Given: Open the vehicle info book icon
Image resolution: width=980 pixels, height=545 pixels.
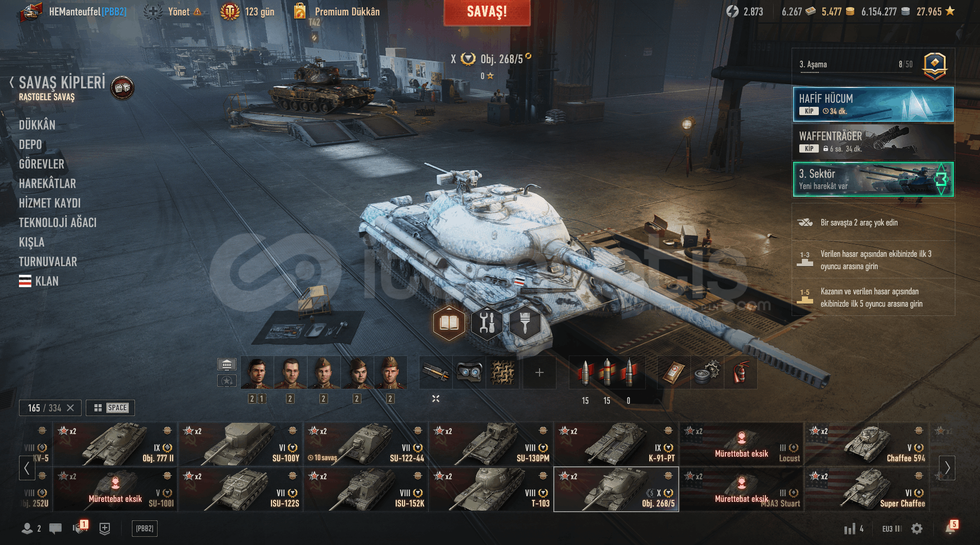Looking at the screenshot, I should click(449, 323).
